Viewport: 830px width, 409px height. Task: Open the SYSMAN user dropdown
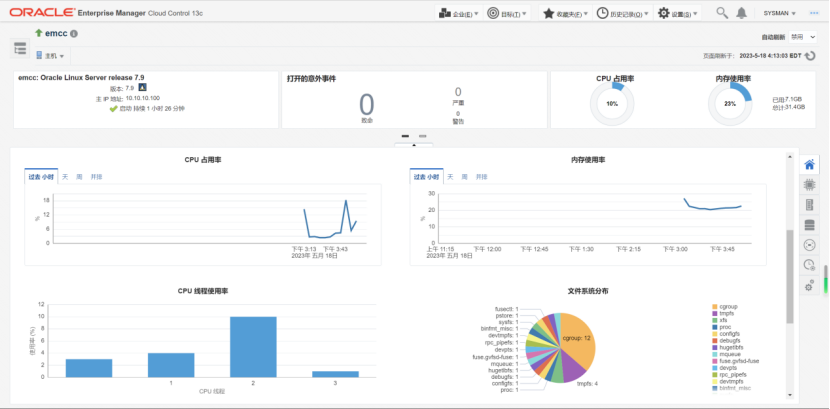[779, 14]
